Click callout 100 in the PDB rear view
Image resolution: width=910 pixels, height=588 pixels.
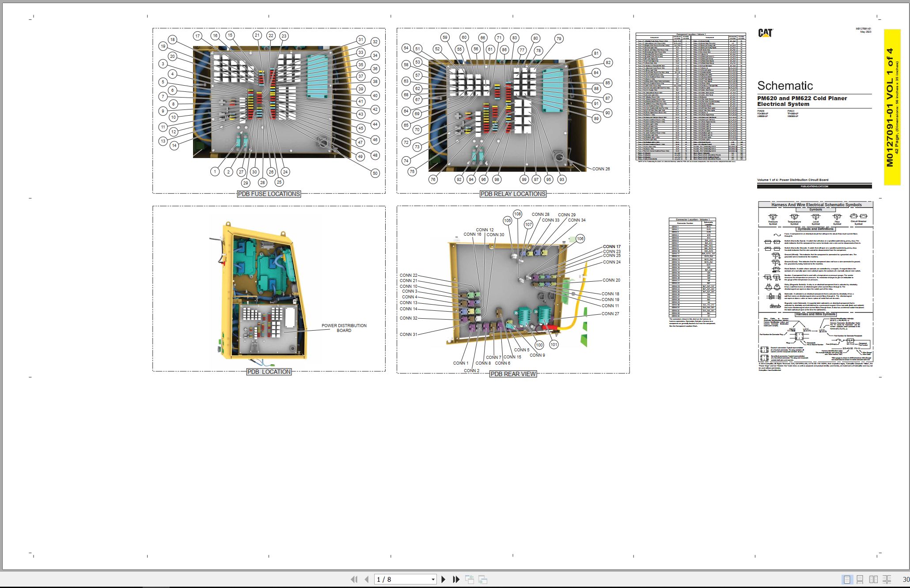click(x=539, y=345)
